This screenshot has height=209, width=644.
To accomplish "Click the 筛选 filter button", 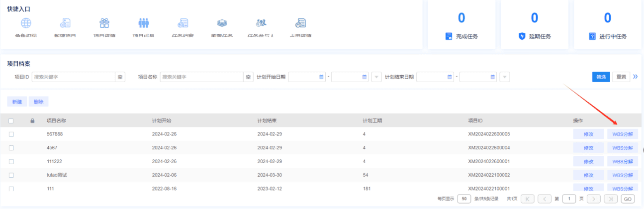I will point(601,77).
